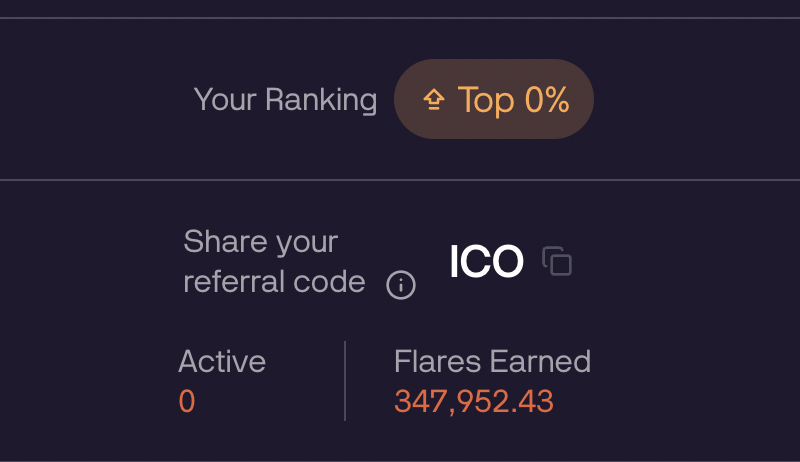Click the 347,952.43 Flares Earned value

point(474,401)
